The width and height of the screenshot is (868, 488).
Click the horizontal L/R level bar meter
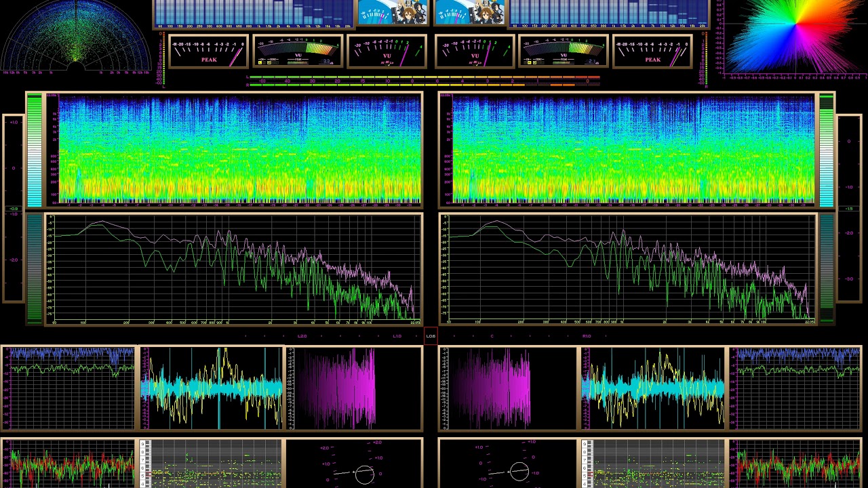coord(424,81)
